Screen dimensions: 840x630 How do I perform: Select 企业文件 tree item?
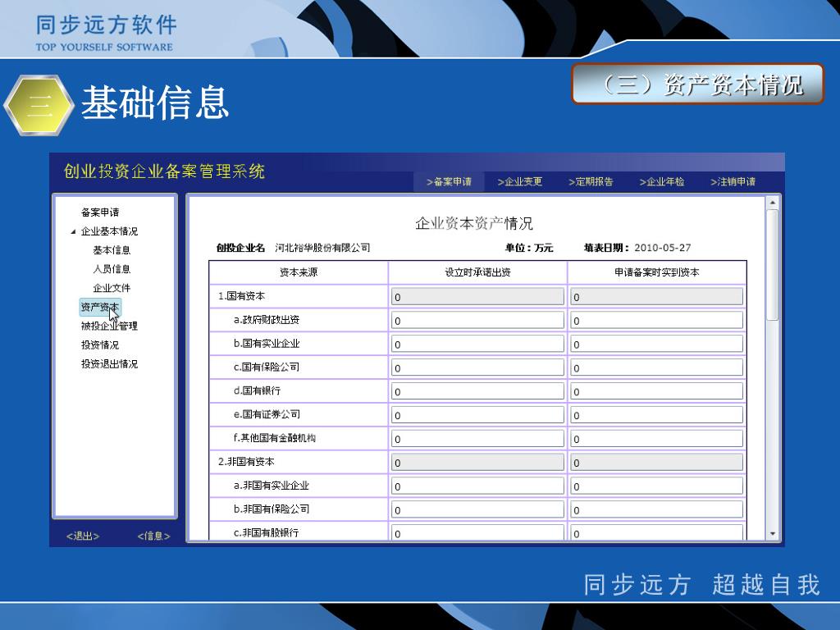112,288
